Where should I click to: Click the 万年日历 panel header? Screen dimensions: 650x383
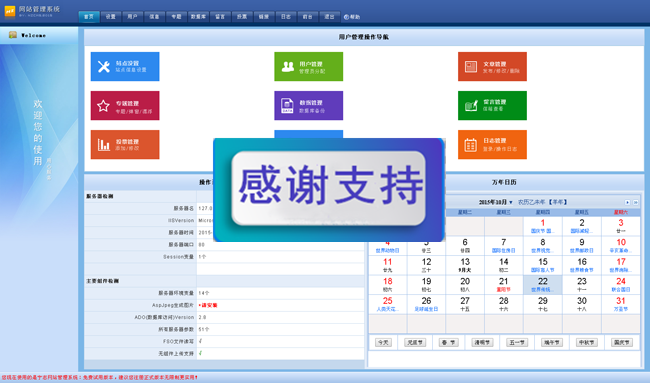pyautogui.click(x=504, y=182)
